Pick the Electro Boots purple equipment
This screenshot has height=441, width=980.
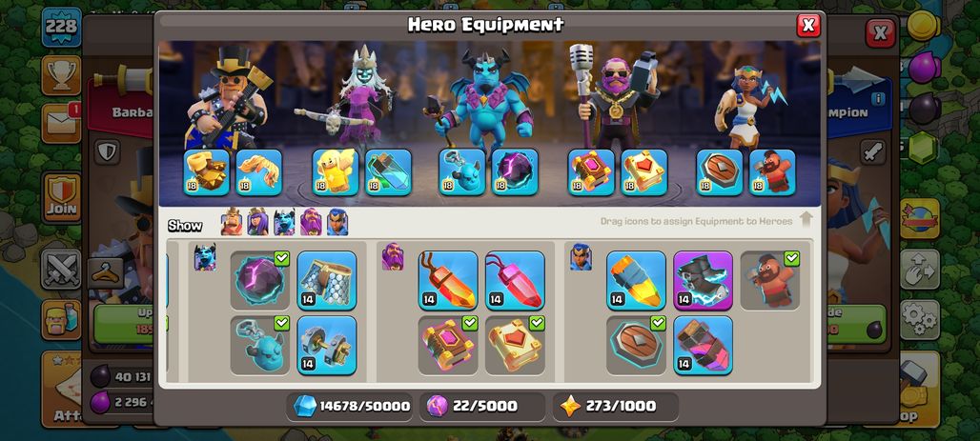pos(703,280)
